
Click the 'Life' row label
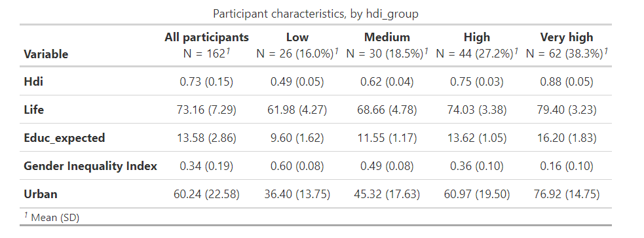(x=33, y=110)
